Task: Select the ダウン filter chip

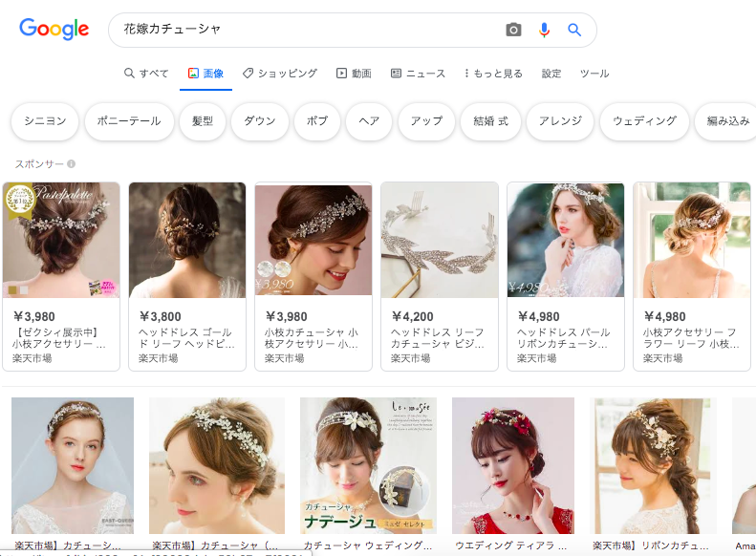Action: tap(259, 121)
